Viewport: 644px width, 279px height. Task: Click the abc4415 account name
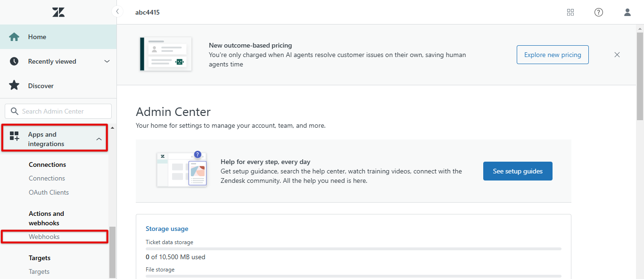point(148,12)
